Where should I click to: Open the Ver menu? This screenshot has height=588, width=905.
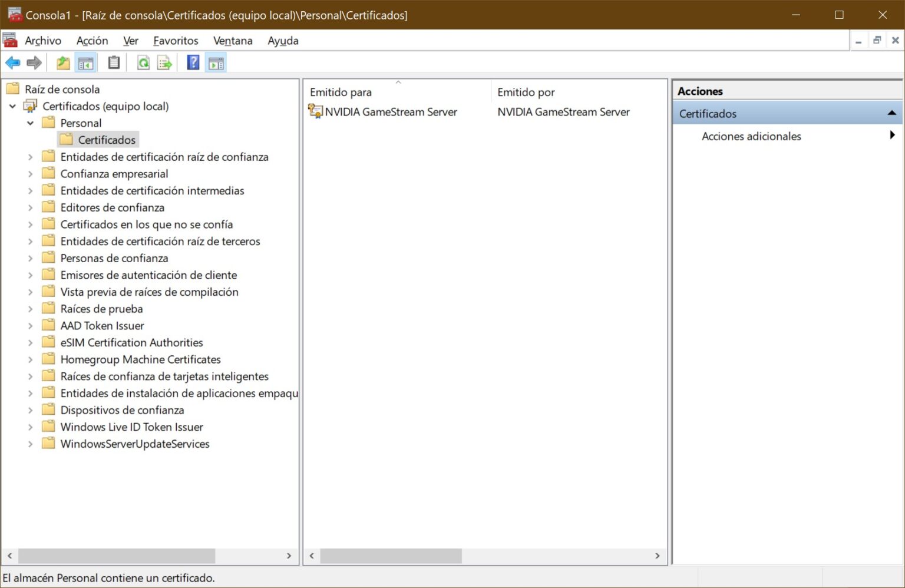click(x=131, y=41)
